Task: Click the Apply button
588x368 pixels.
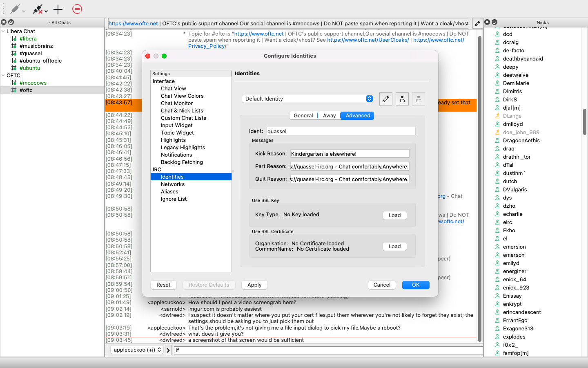Action: point(254,285)
